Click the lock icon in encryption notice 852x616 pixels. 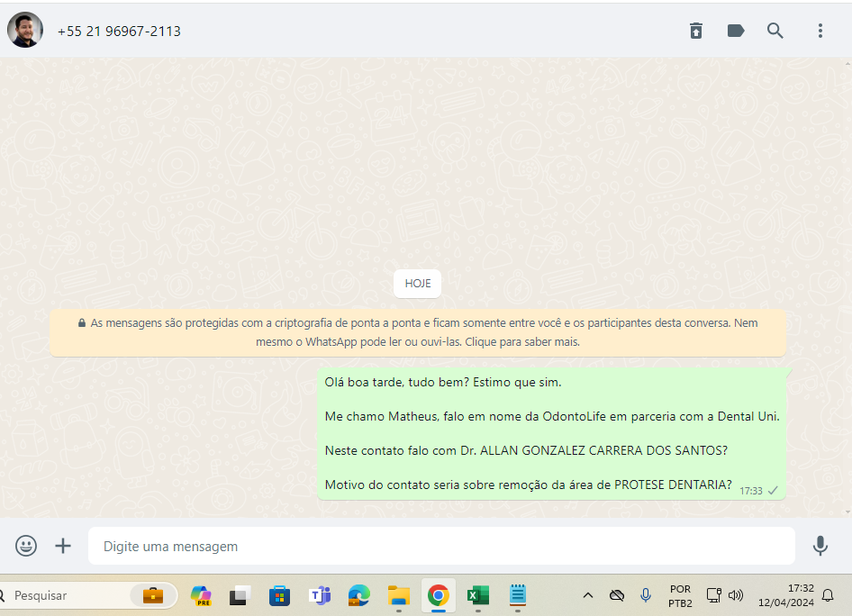81,323
